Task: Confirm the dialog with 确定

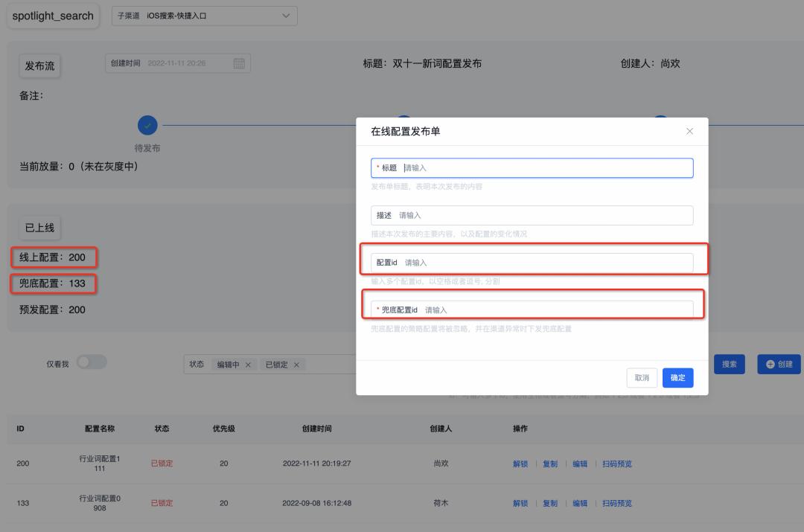Action: pyautogui.click(x=677, y=378)
